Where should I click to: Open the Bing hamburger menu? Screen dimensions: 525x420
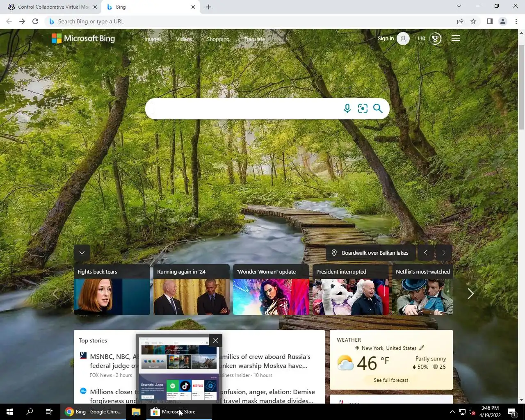(x=455, y=39)
